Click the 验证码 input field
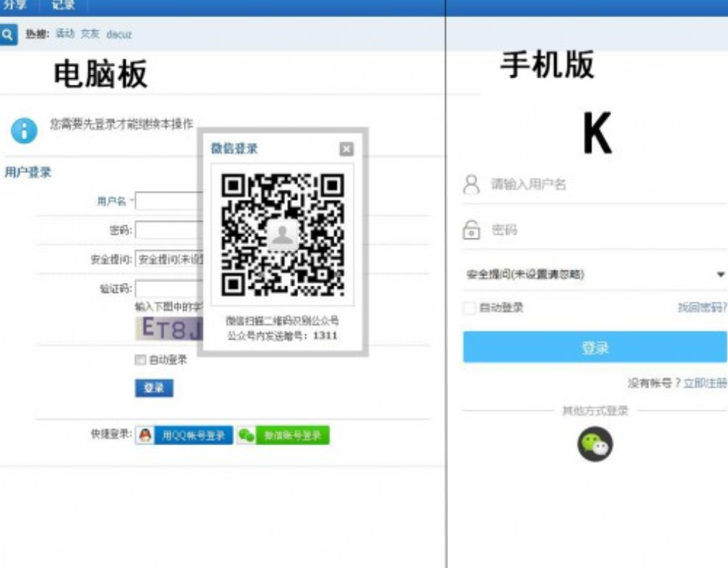Screen dimensions: 728x568 click(x=170, y=289)
